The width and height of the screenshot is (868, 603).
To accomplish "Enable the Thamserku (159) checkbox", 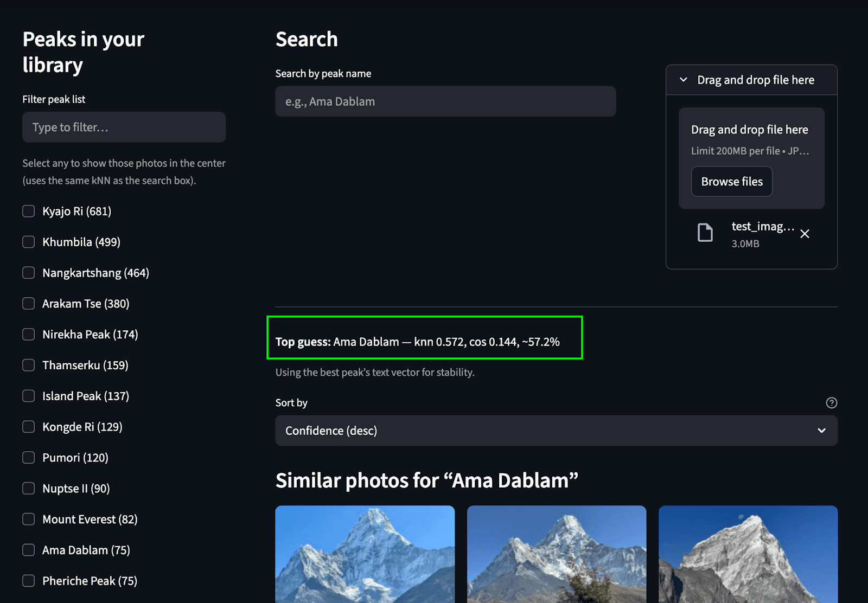I will [x=28, y=365].
